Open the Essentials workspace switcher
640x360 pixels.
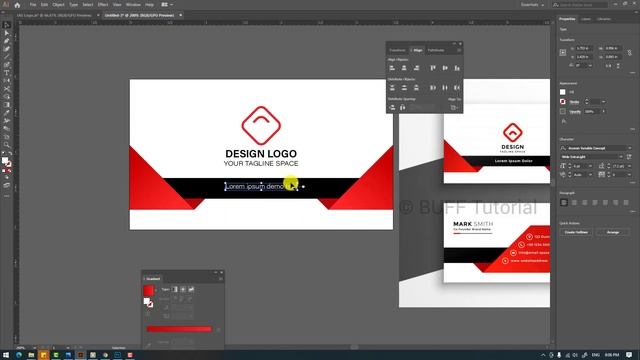[532, 5]
